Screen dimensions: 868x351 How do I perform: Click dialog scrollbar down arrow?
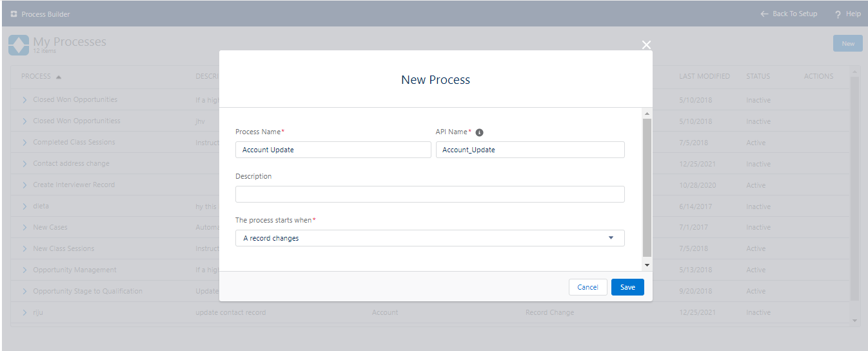pyautogui.click(x=647, y=265)
